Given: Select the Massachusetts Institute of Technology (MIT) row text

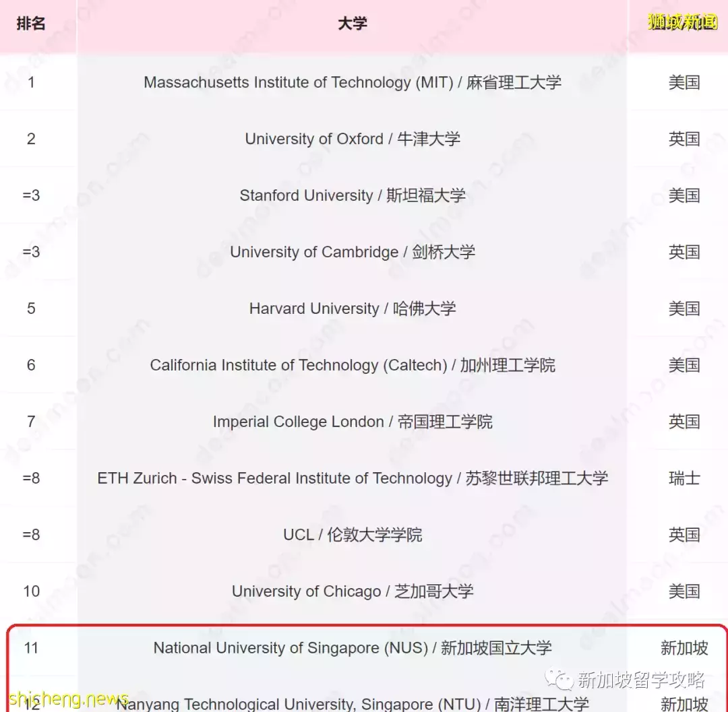Looking at the screenshot, I should point(353,83).
